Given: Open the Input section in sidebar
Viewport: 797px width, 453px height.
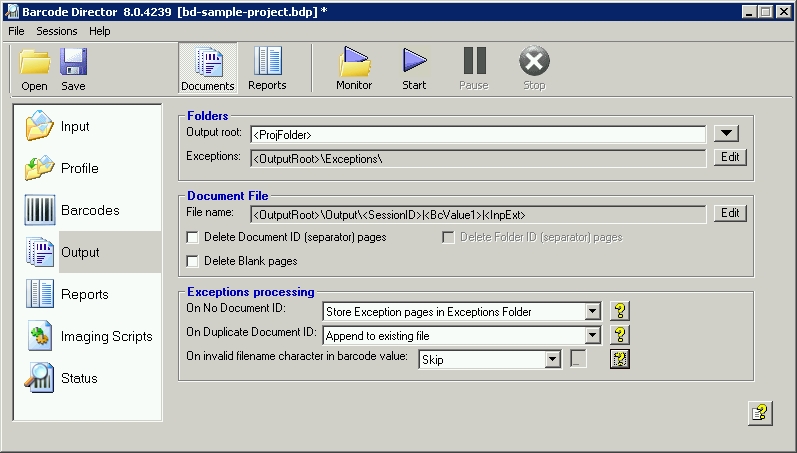Looking at the screenshot, I should point(75,127).
